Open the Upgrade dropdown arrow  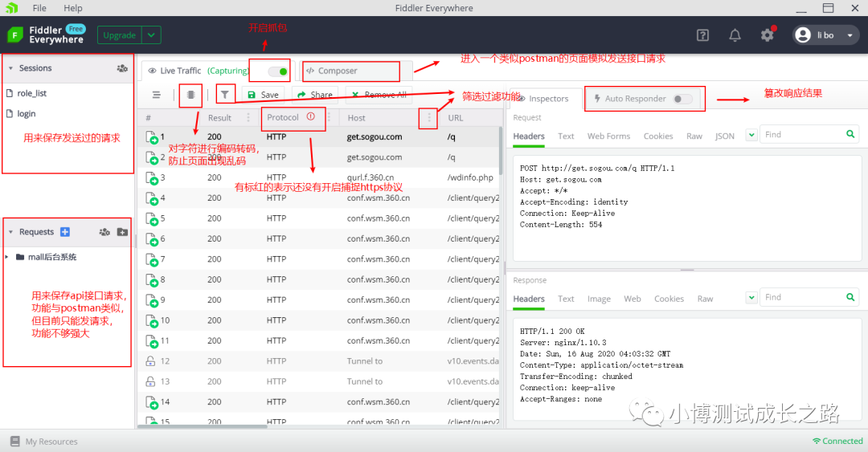coord(151,35)
